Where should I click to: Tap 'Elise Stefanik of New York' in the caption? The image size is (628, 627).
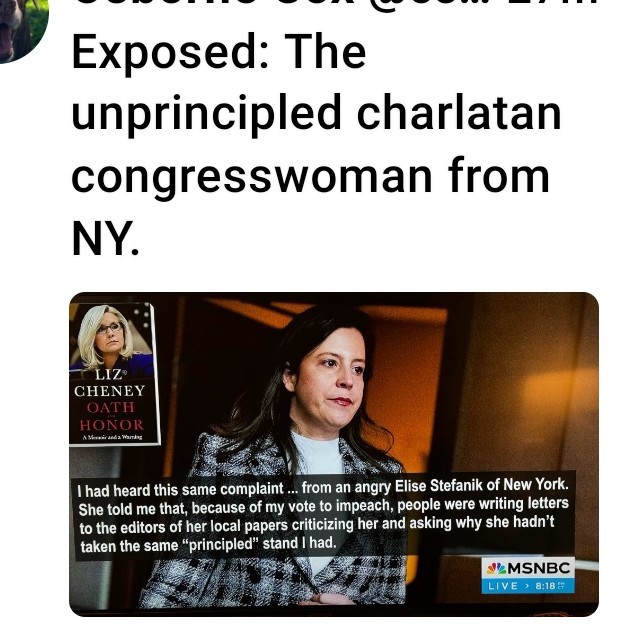[x=481, y=485]
